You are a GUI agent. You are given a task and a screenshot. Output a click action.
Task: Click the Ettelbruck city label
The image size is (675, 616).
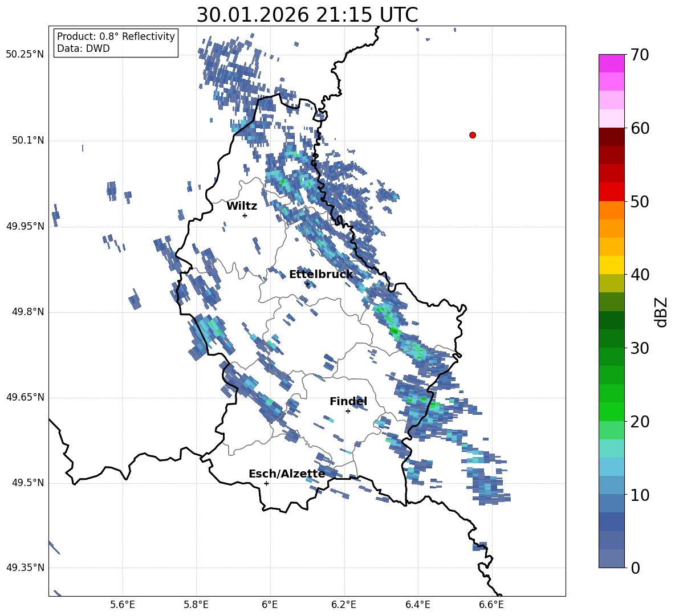[321, 275]
